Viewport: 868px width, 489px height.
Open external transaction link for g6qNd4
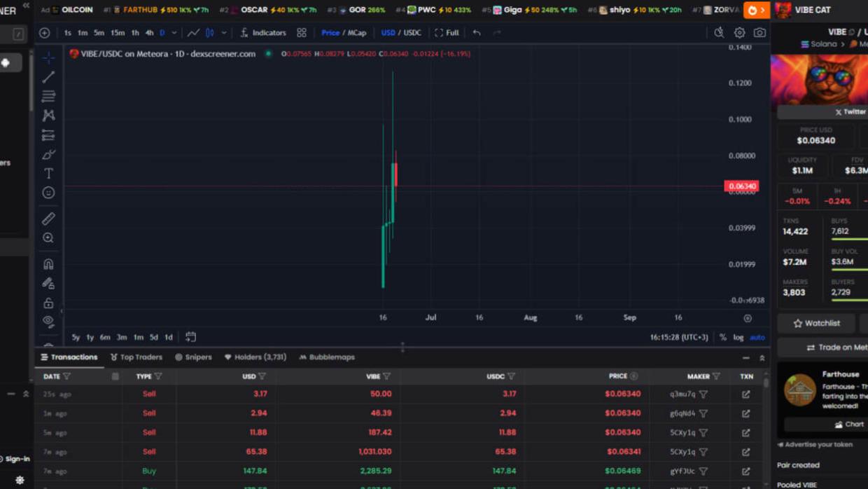[746, 413]
